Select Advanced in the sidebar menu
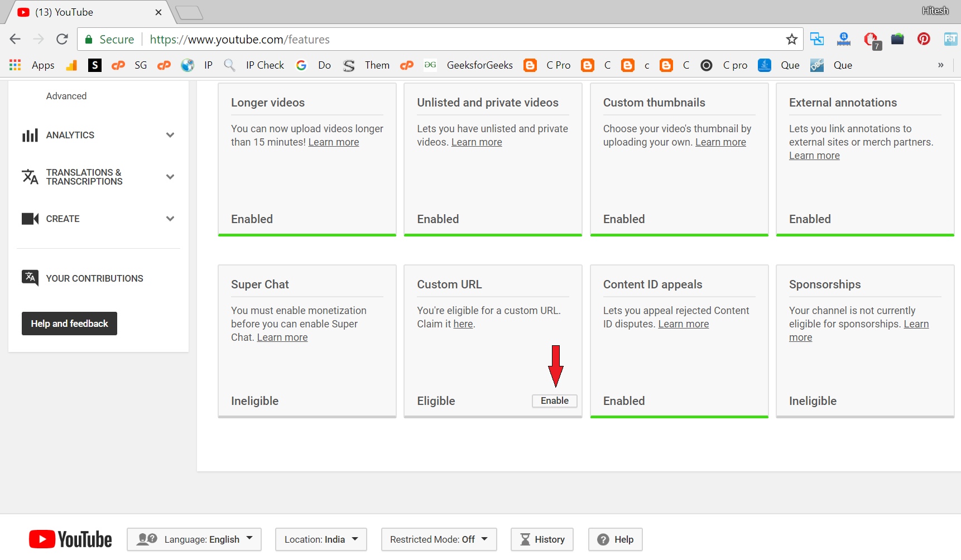 [x=66, y=96]
